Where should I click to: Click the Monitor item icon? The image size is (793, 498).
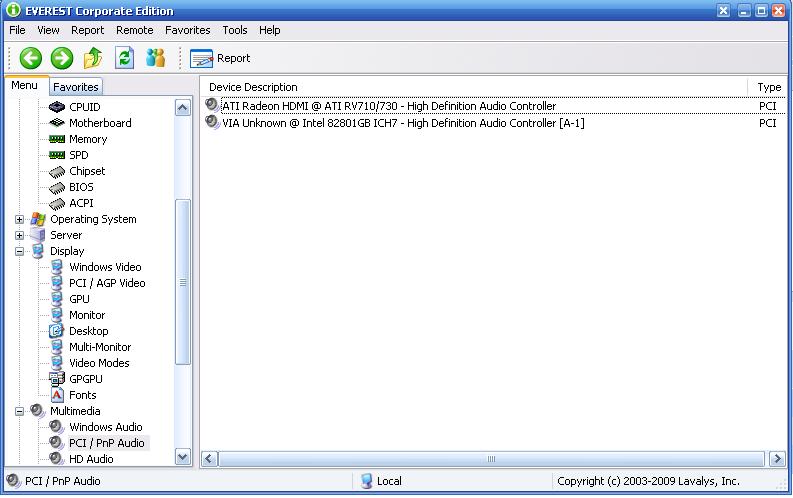click(57, 315)
